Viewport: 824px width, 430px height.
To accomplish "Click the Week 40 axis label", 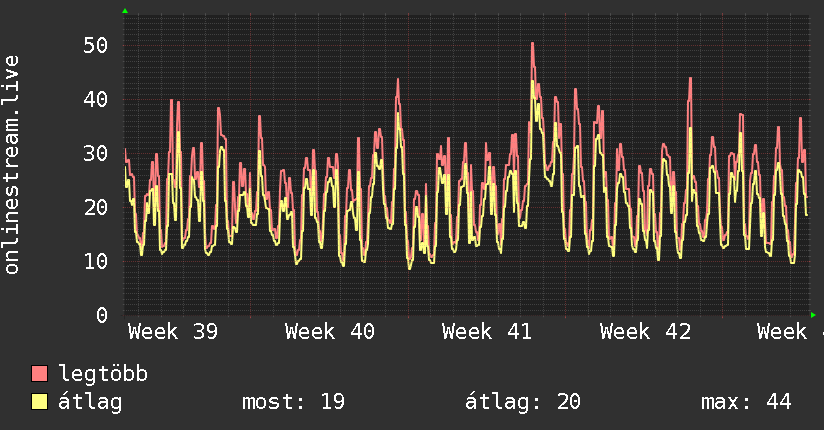I will click(x=330, y=332).
